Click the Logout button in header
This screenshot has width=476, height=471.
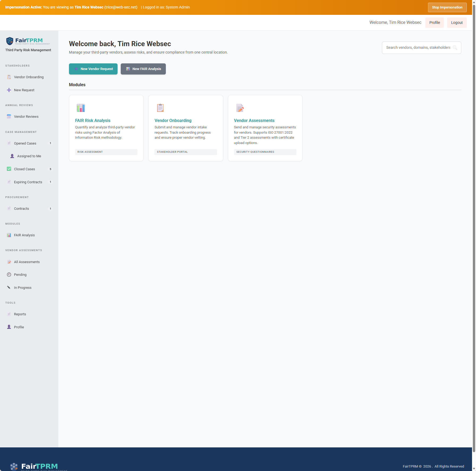pos(457,23)
